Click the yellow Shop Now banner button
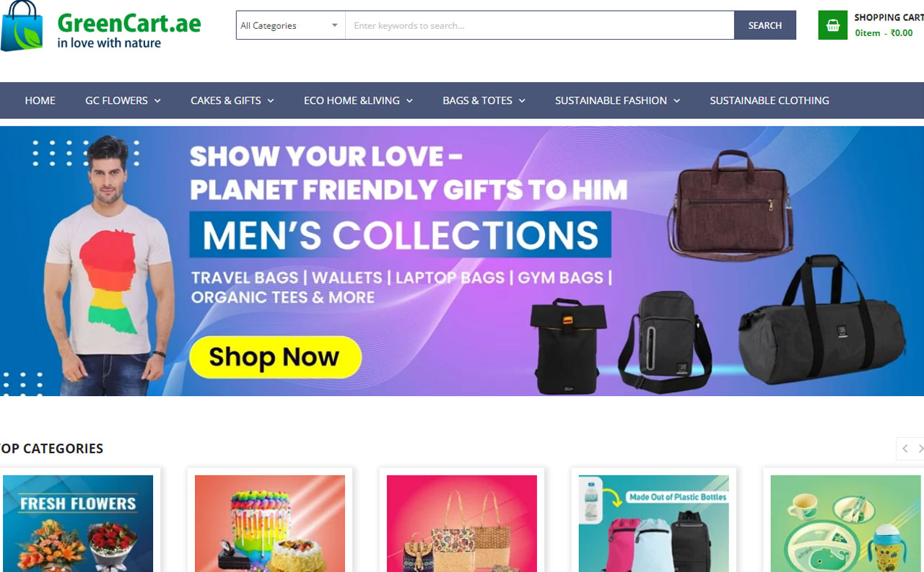This screenshot has width=924, height=572. pyautogui.click(x=275, y=357)
